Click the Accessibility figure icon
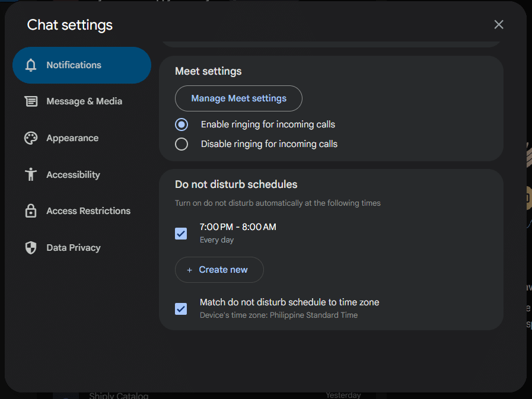 [31, 174]
